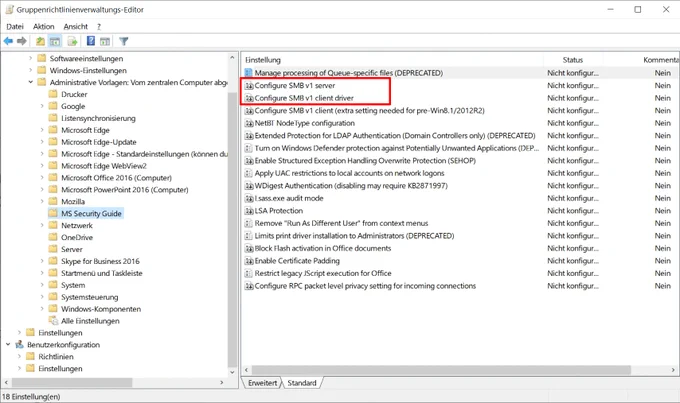Screen dimensions: 680x403
Task: Select the Systemsteuerung tree item
Action: [89, 297]
